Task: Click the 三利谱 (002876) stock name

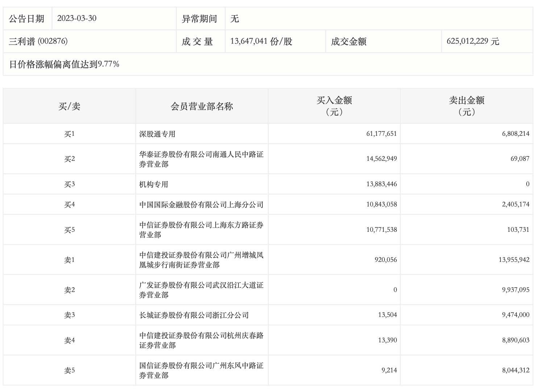Action: click(38, 41)
